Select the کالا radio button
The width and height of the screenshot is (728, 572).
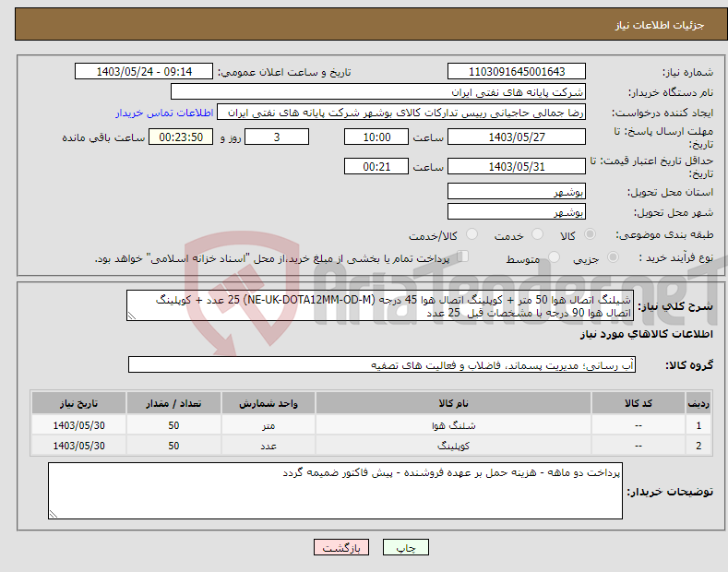590,234
